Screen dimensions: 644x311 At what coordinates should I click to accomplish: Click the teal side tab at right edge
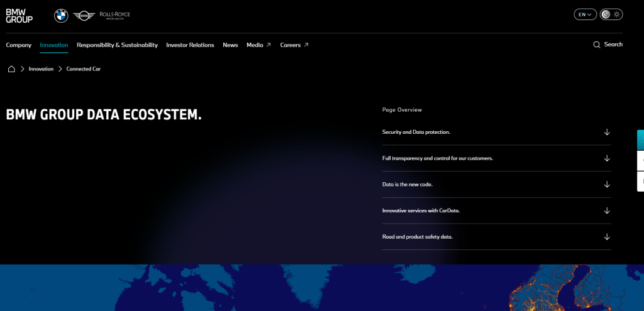point(641,140)
